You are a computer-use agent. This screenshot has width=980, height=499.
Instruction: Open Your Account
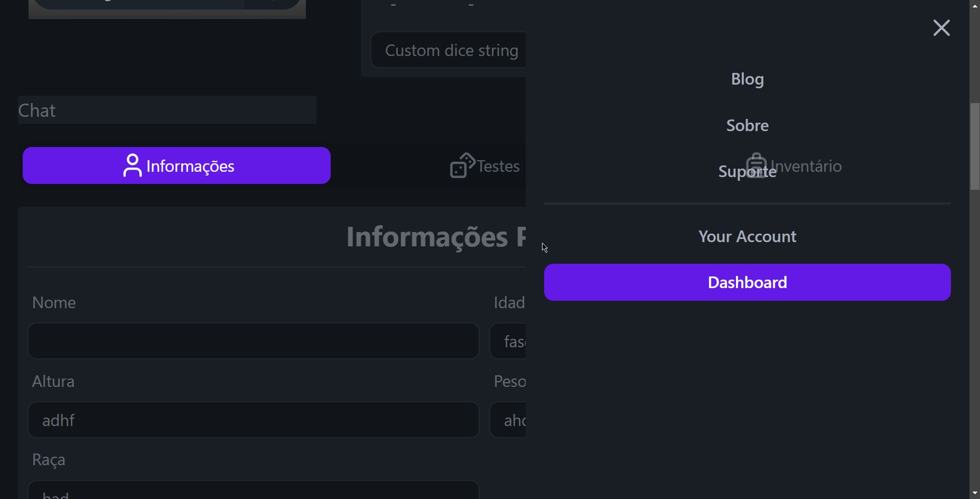click(747, 236)
